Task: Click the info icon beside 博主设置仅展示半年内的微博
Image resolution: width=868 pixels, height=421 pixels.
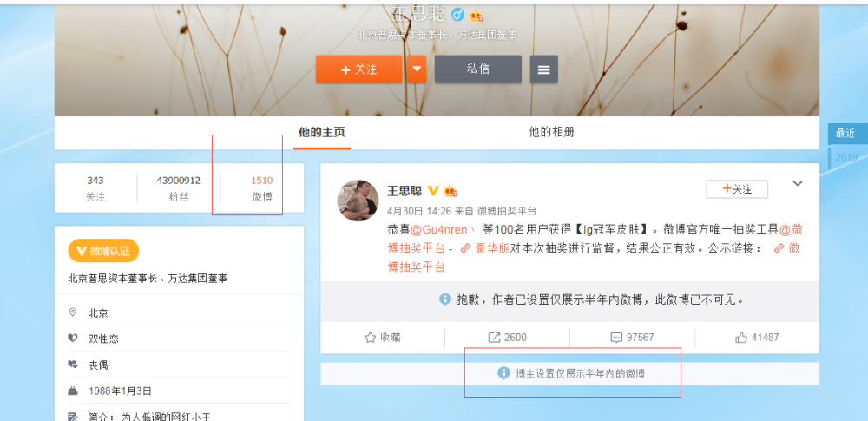Action: coord(503,373)
